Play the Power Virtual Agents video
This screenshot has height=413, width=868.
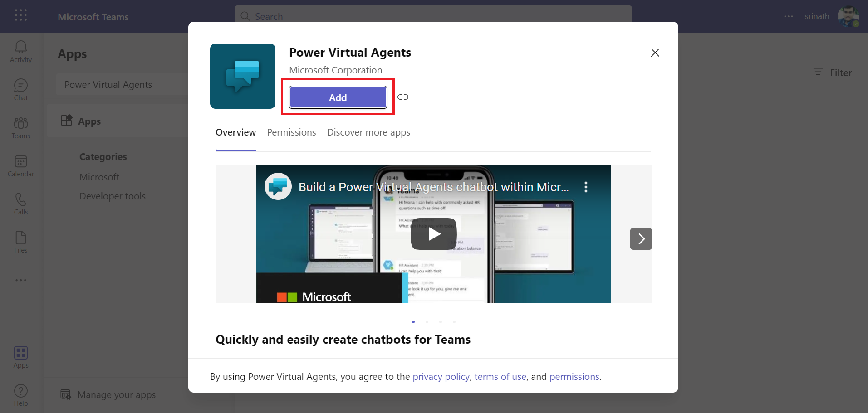click(x=433, y=234)
